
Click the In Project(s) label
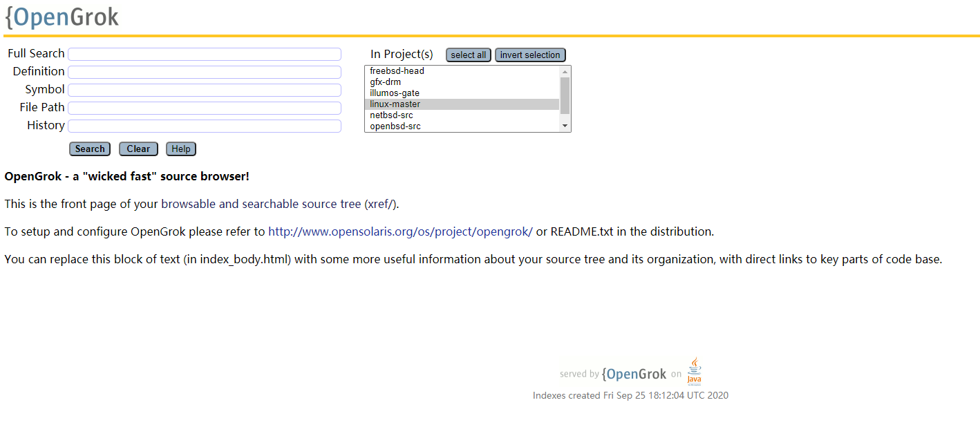click(x=402, y=54)
